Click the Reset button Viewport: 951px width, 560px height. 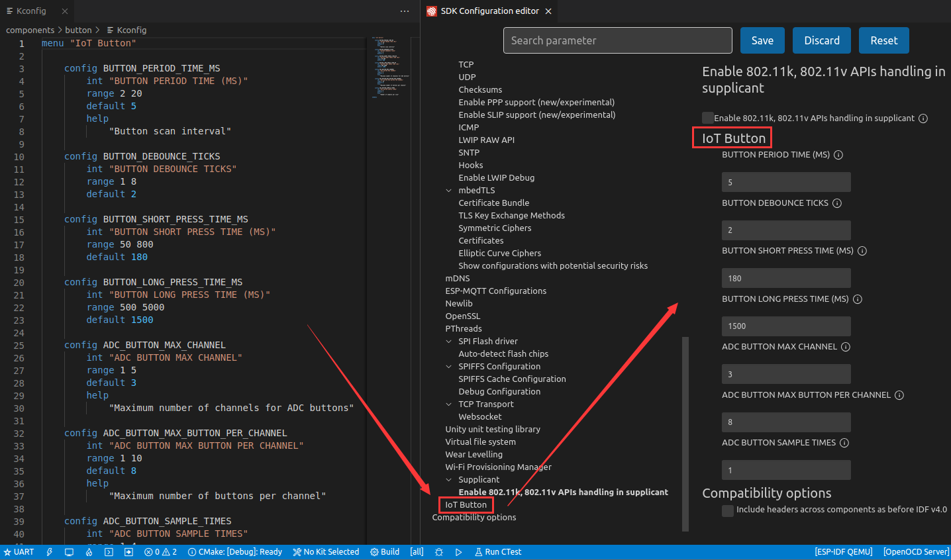click(x=884, y=40)
